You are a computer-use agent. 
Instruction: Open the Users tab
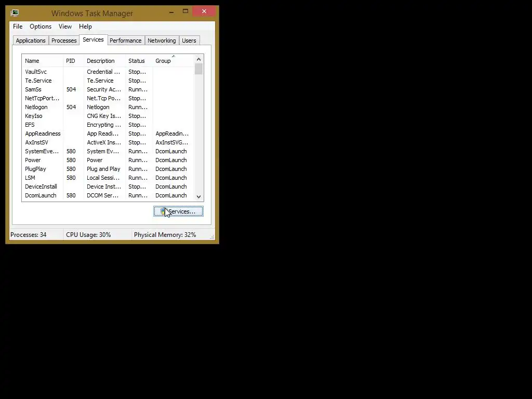[189, 41]
